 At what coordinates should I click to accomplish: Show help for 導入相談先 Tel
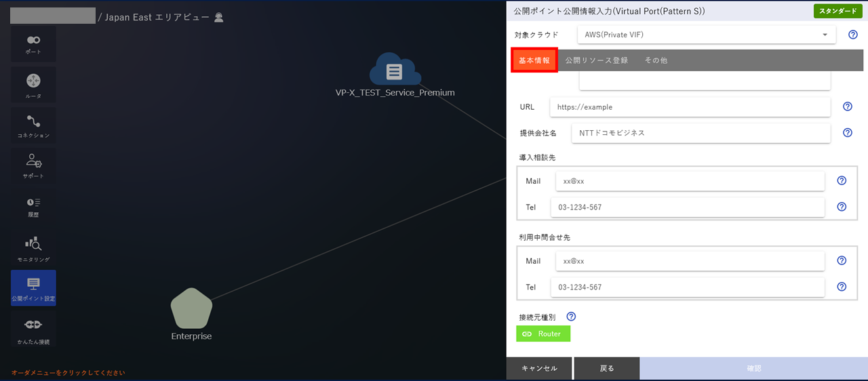point(842,207)
